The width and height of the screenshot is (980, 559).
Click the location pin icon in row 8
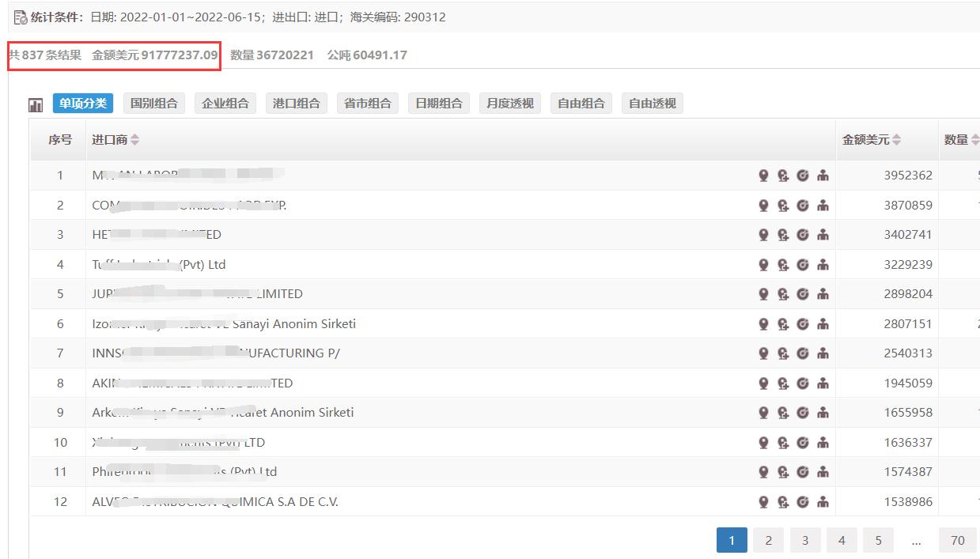click(x=763, y=383)
